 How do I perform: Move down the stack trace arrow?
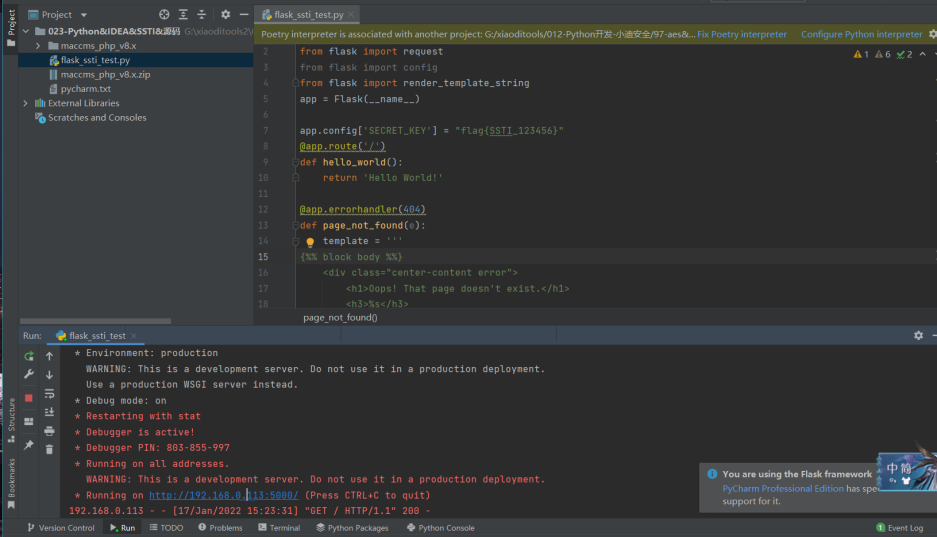click(50, 375)
